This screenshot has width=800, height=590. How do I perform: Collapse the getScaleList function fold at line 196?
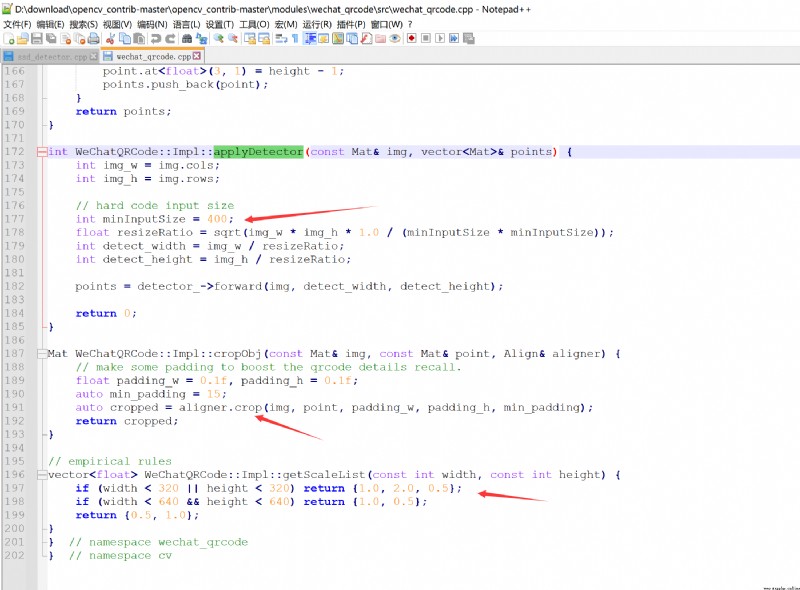(x=42, y=475)
